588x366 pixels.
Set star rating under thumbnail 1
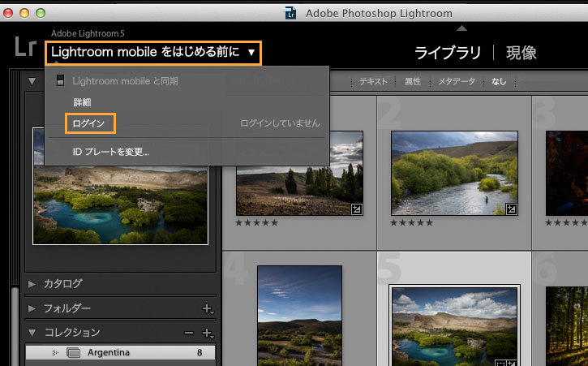[x=257, y=223]
